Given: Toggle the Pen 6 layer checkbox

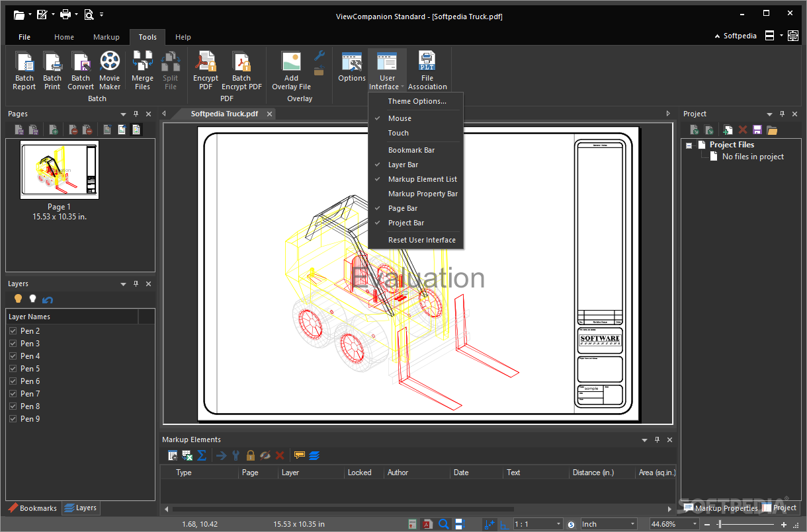Looking at the screenshot, I should point(13,381).
